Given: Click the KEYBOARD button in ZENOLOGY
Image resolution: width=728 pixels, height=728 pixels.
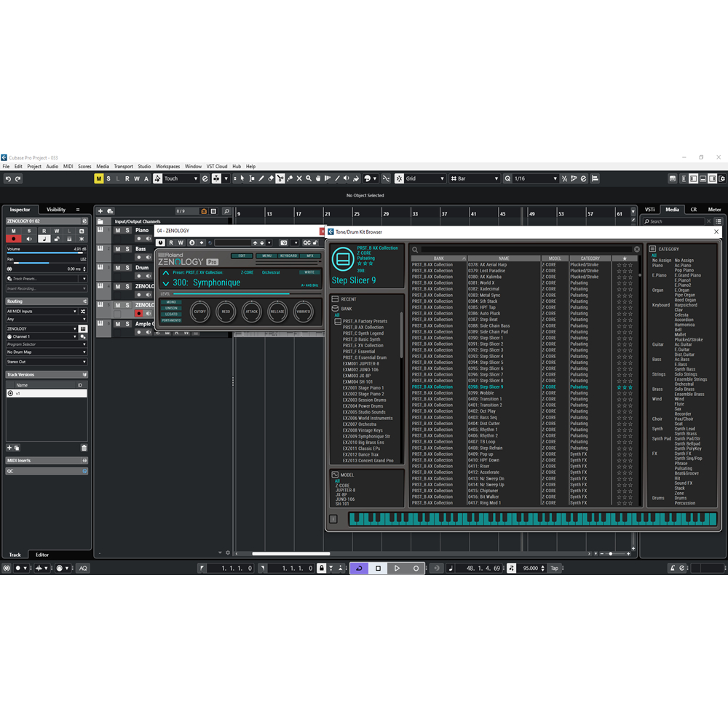Looking at the screenshot, I should 288,256.
